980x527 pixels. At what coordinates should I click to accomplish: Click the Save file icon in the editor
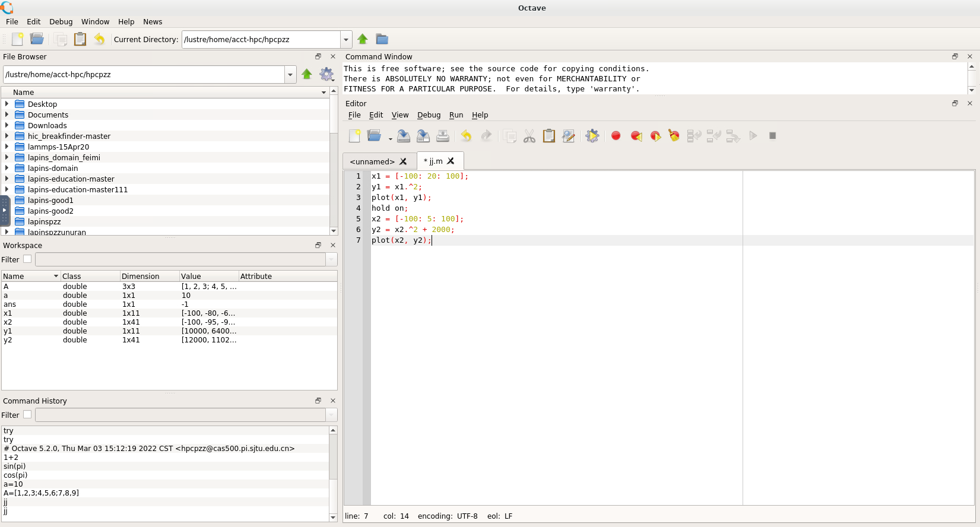(404, 136)
